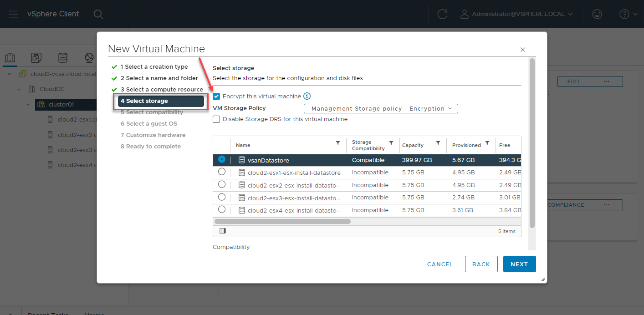Viewport: 644px width, 315px height.
Task: Click the NEXT button
Action: 519,264
